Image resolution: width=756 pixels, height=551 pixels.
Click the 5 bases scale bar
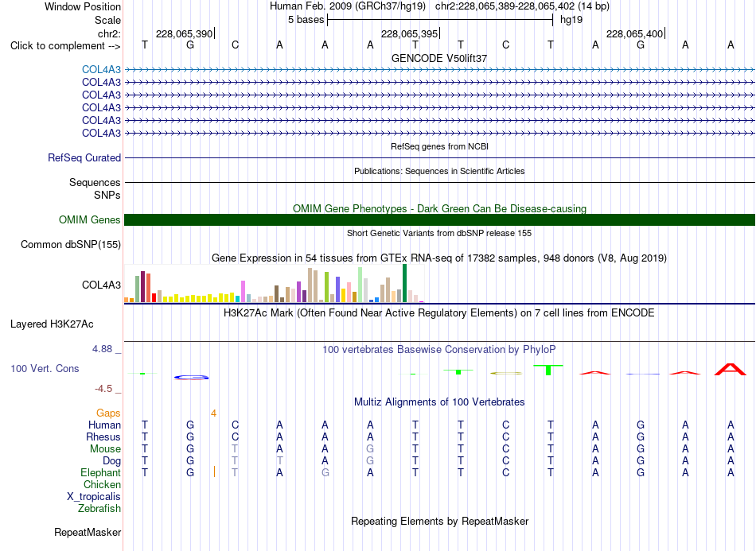440,20
